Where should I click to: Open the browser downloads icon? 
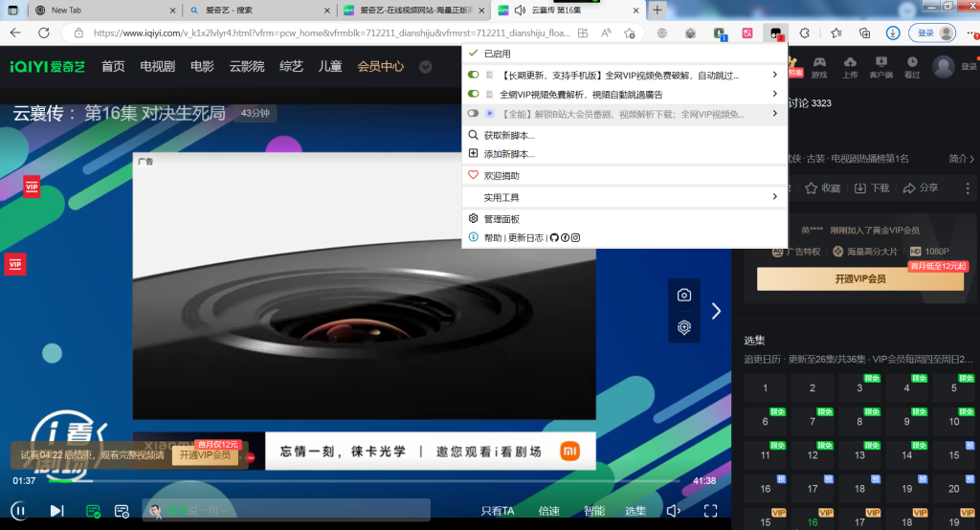pos(893,33)
